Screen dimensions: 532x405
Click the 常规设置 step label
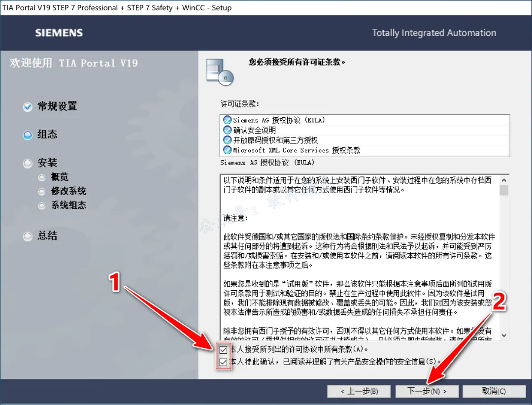57,106
